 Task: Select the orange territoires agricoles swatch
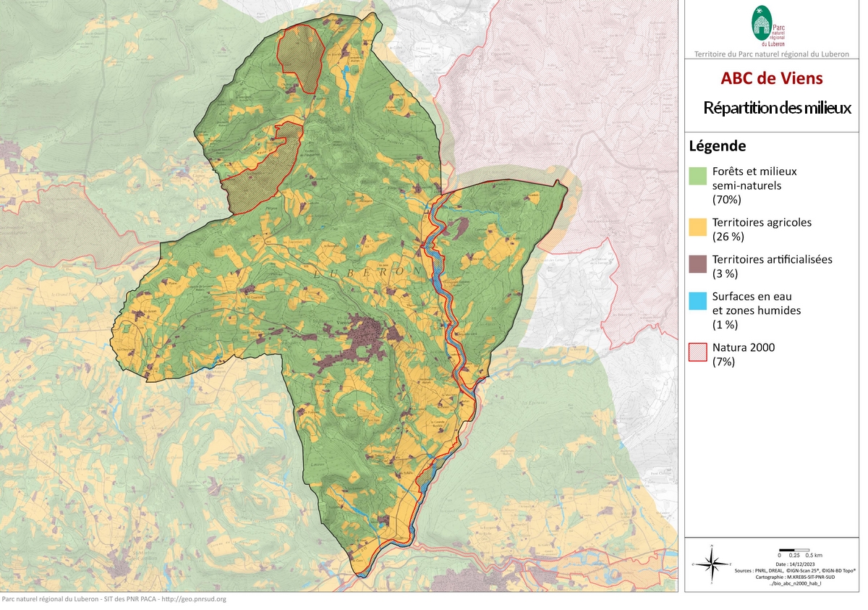pyautogui.click(x=697, y=227)
